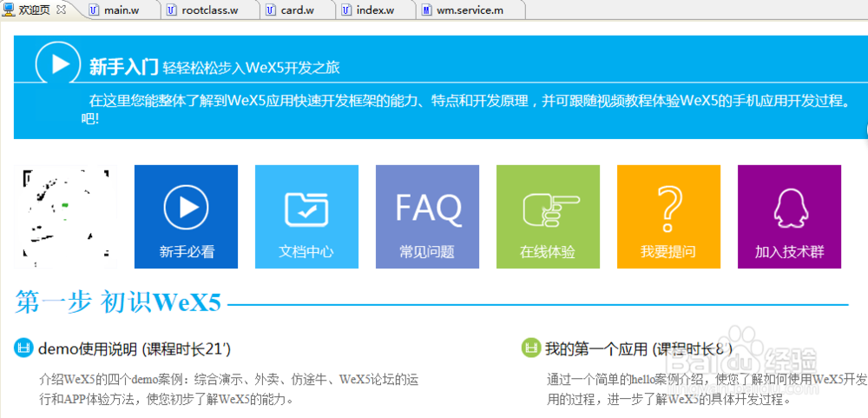This screenshot has height=418, width=868.
Task: Click the 轻轻松松步入WeX5开发之旅 subtitle
Action: point(252,68)
